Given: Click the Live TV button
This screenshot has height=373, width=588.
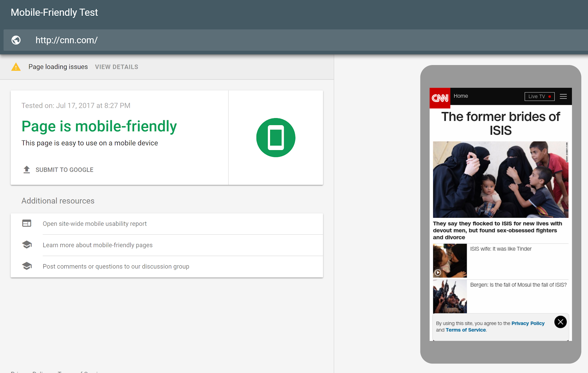Looking at the screenshot, I should tap(539, 96).
